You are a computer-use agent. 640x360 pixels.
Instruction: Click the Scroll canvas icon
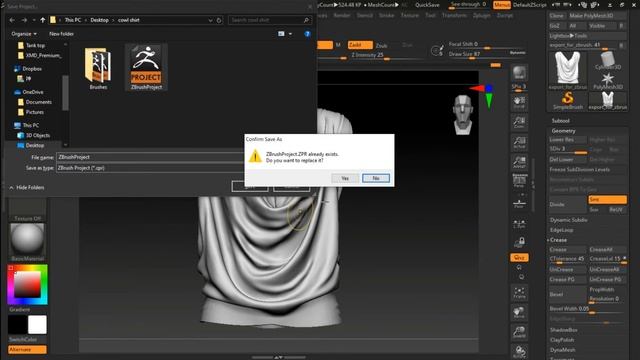click(x=519, y=102)
